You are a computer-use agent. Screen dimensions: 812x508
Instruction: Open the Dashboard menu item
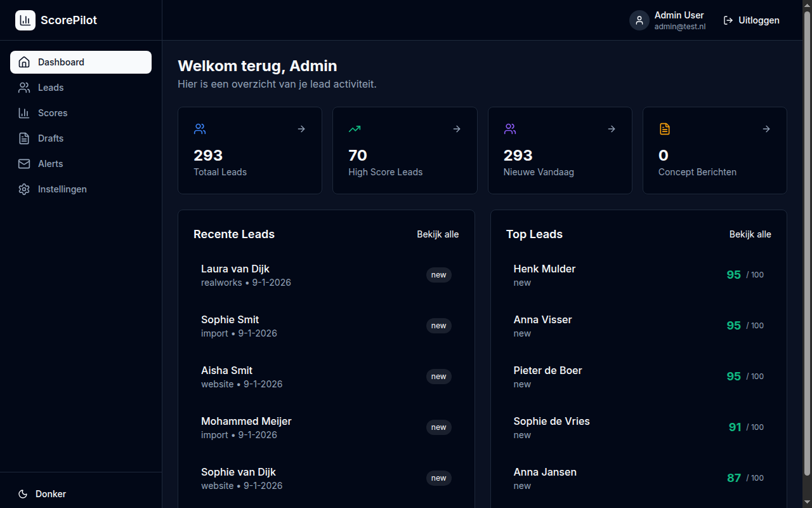pos(81,62)
